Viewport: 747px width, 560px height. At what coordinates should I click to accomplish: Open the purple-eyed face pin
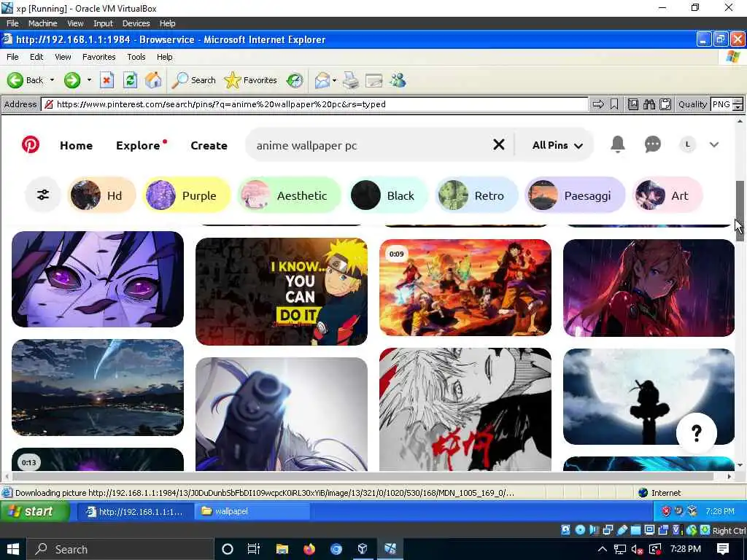(98, 279)
